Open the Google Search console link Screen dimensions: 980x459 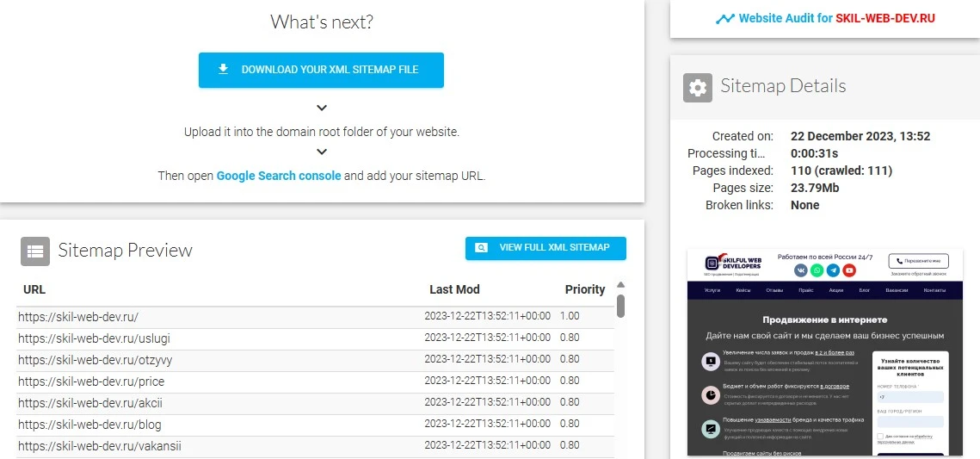pyautogui.click(x=279, y=176)
